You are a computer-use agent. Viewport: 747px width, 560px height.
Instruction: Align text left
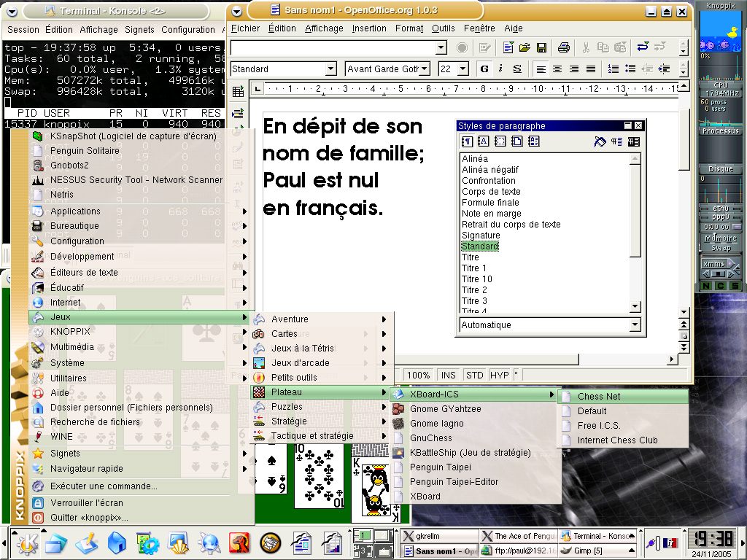pyautogui.click(x=541, y=69)
